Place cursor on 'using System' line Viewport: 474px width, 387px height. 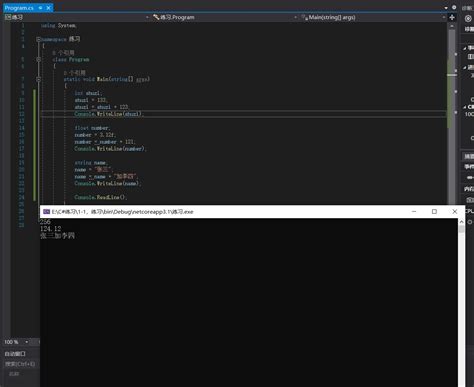58,26
